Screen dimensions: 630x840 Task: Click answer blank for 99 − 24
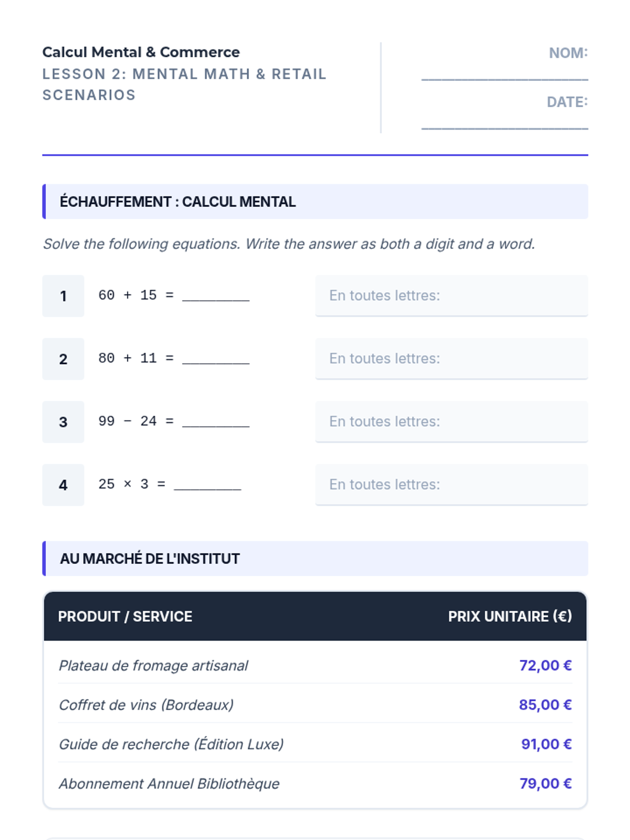[216, 422]
